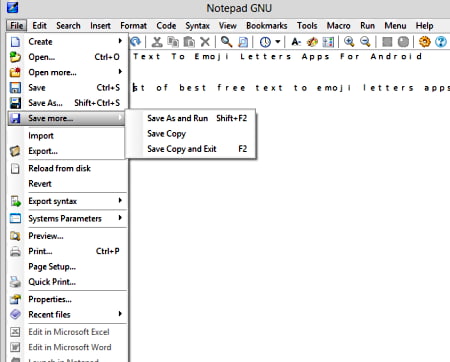
Task: Expand the Recent files submenu
Action: tap(67, 314)
